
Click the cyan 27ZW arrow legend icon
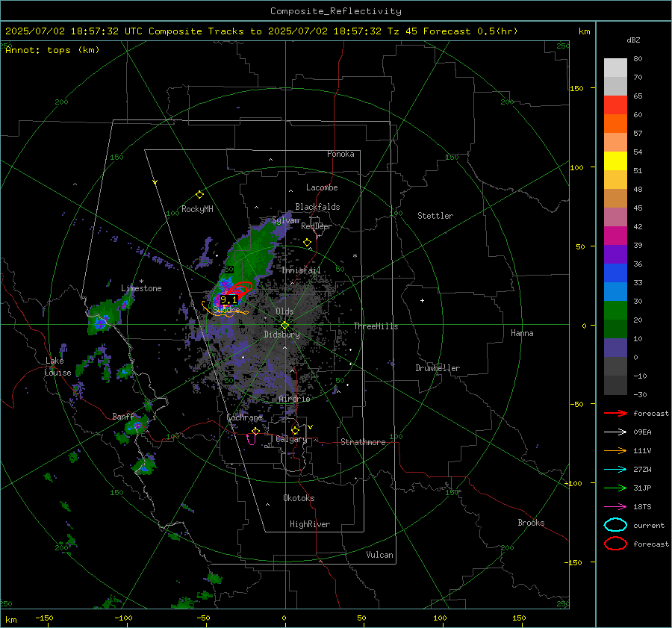point(615,470)
